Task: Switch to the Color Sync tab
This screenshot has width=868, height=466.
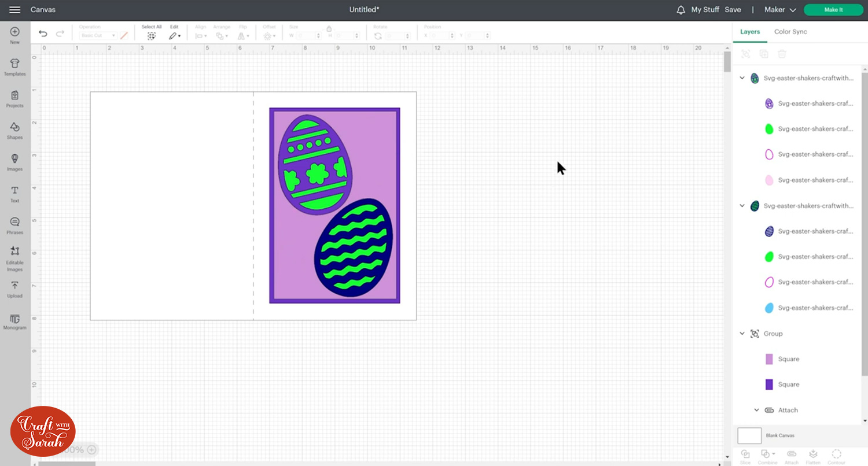Action: [790, 32]
